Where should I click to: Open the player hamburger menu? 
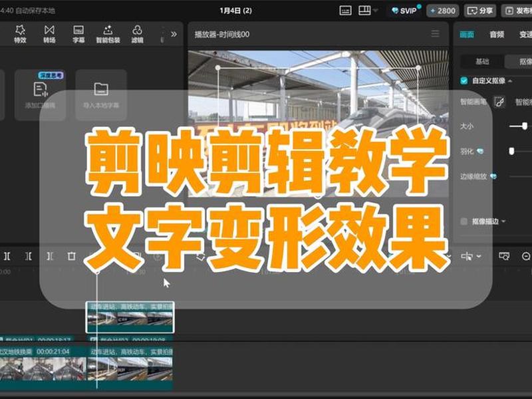(436, 34)
